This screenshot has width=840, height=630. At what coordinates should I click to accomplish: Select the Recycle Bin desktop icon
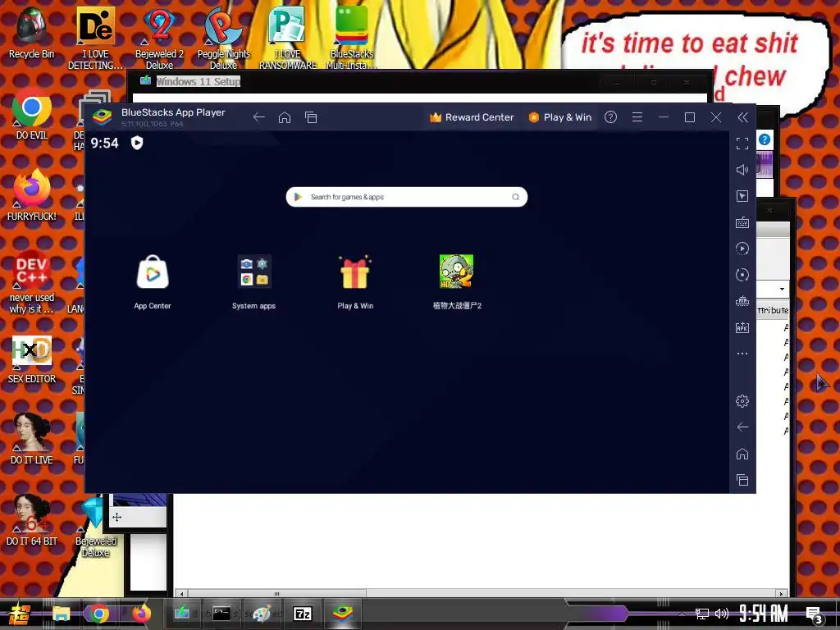point(31,32)
